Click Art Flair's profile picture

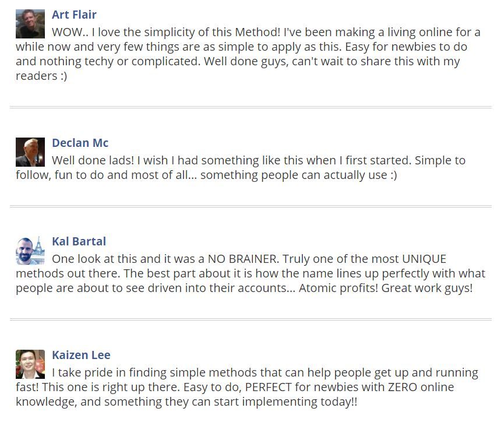tap(30, 24)
